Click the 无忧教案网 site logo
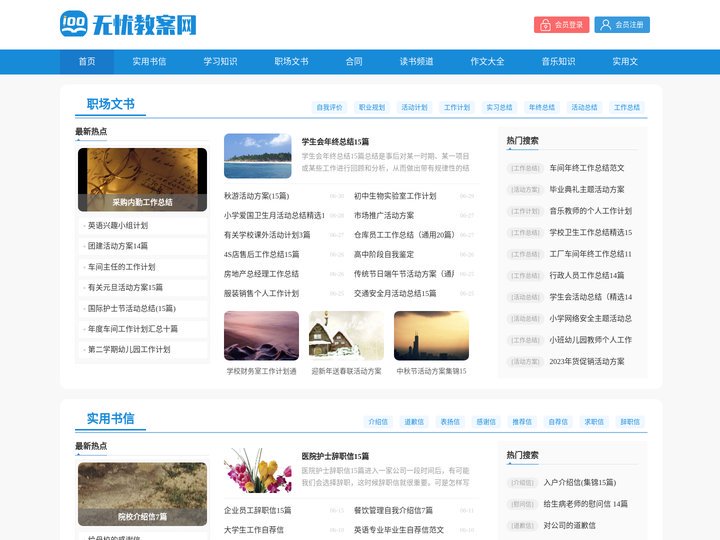 [128, 24]
